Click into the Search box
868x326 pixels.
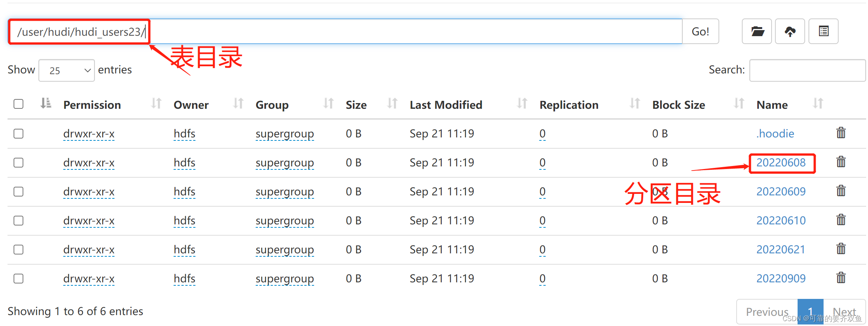(807, 70)
